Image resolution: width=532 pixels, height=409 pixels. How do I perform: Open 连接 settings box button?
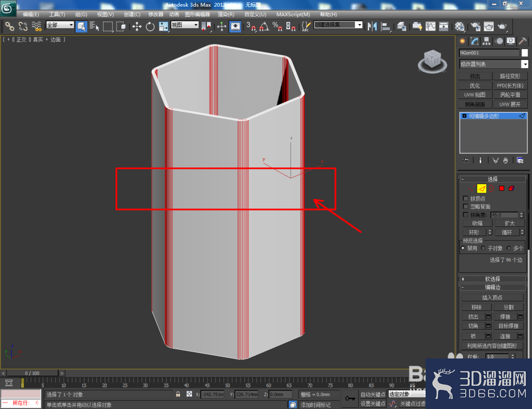(x=520, y=336)
